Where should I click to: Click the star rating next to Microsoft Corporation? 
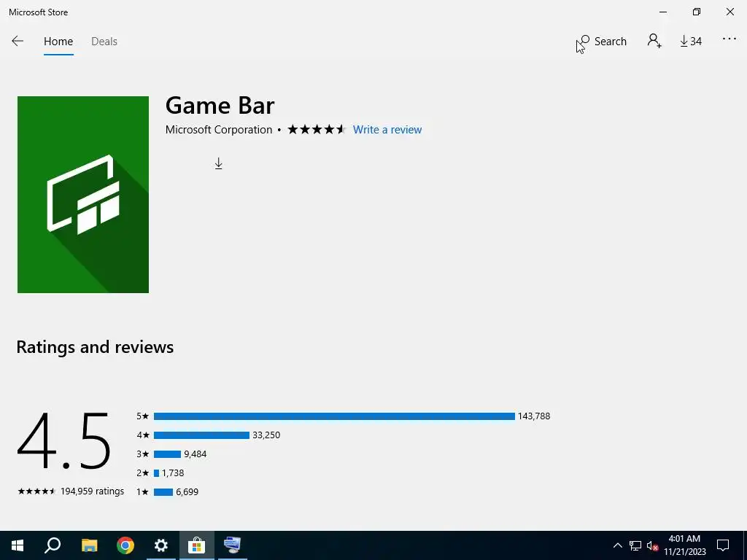click(316, 130)
